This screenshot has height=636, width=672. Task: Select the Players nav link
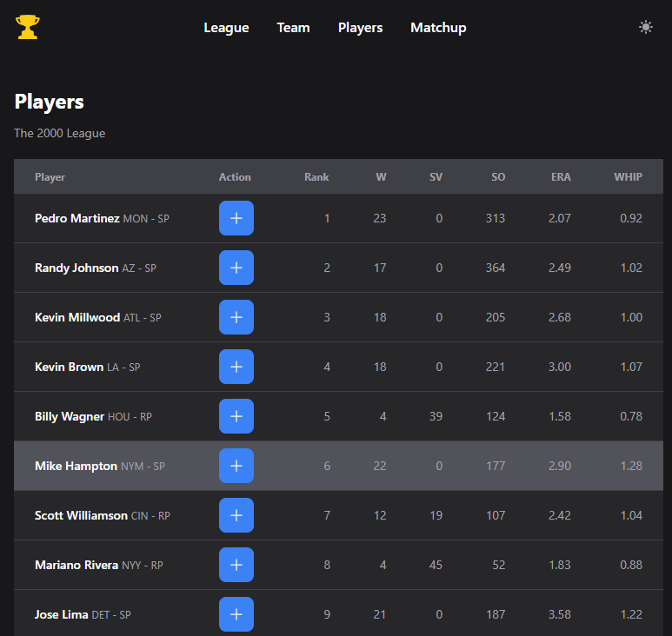point(360,28)
